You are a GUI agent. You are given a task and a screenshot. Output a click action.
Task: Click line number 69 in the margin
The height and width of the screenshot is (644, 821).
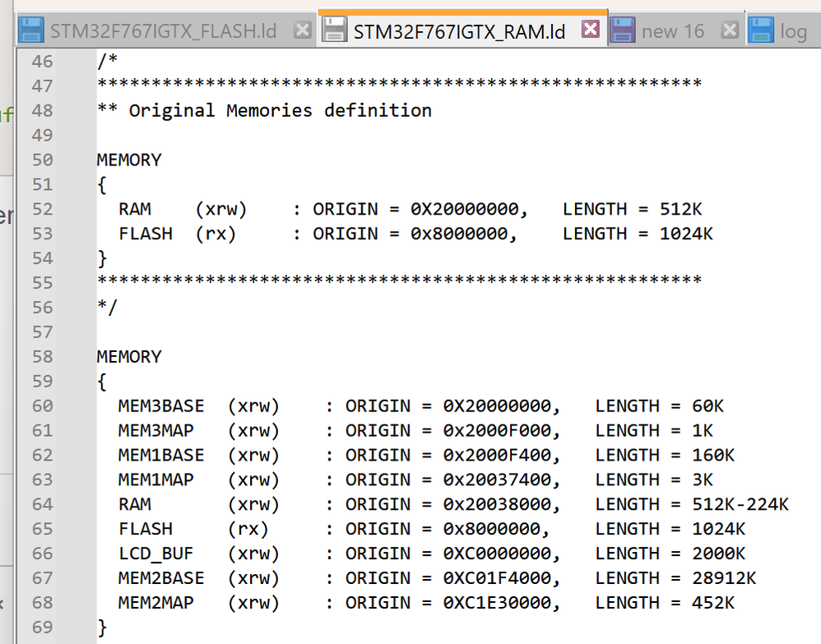43,628
